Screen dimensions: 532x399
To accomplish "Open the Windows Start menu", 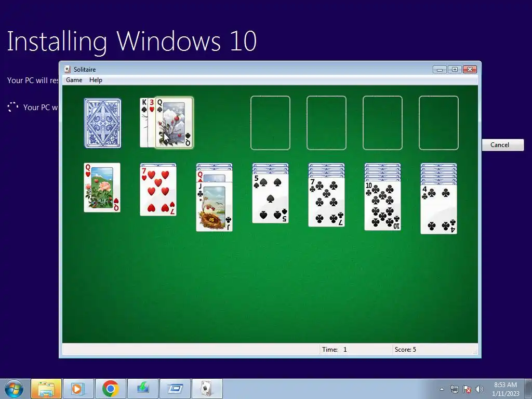I will pos(14,389).
